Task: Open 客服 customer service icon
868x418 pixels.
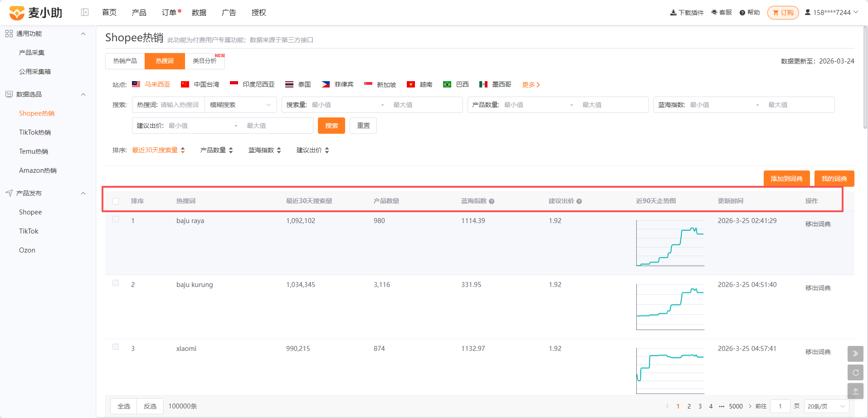Action: coord(714,12)
